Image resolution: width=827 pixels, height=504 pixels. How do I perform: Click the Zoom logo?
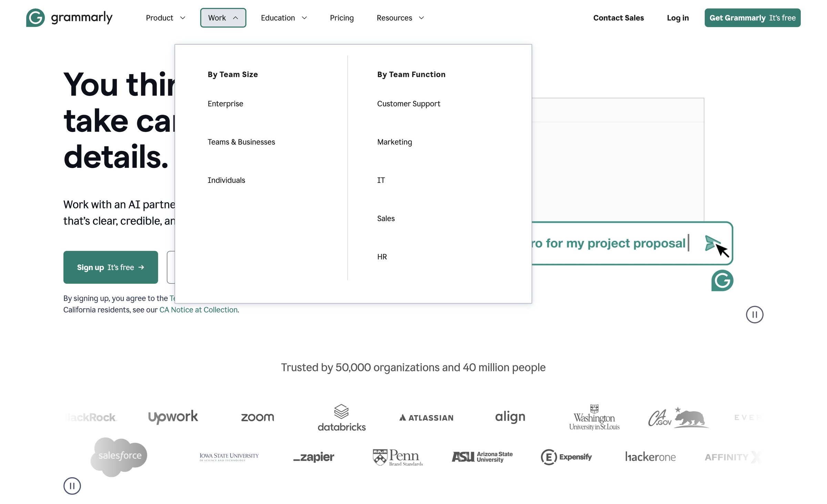tap(257, 417)
